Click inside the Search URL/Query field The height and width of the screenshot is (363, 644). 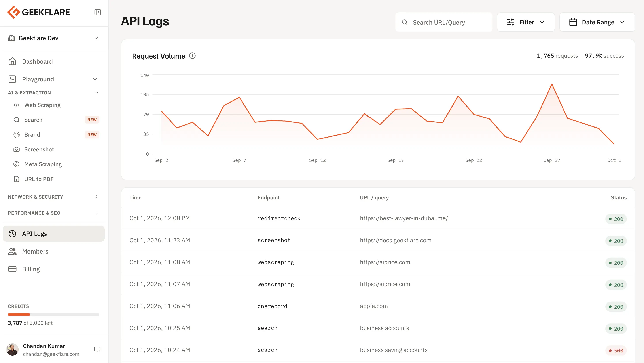(444, 22)
